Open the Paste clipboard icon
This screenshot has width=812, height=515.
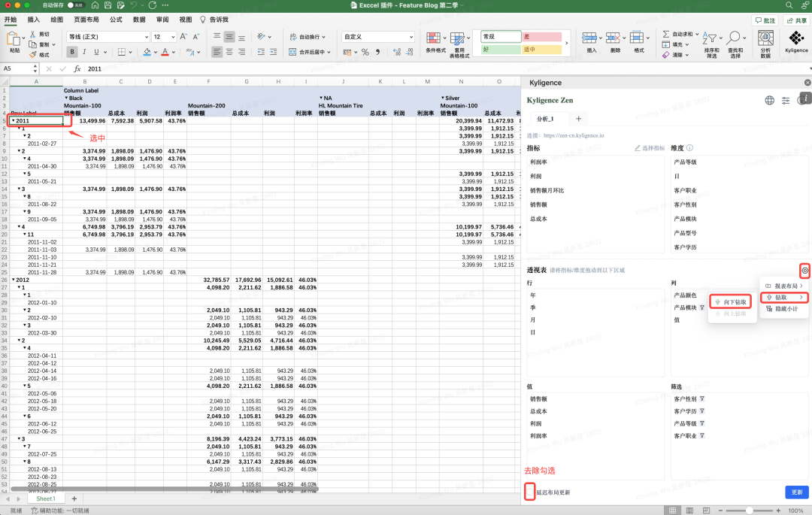click(x=14, y=39)
